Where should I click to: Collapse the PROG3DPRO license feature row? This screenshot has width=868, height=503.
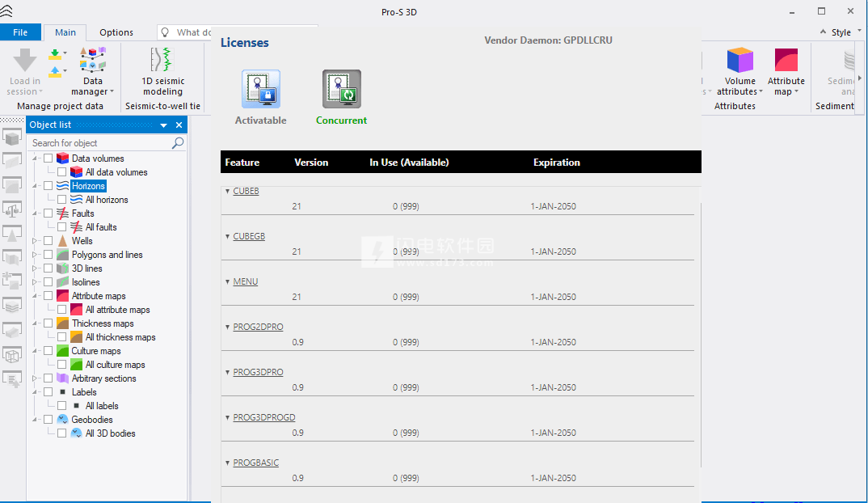tap(227, 372)
